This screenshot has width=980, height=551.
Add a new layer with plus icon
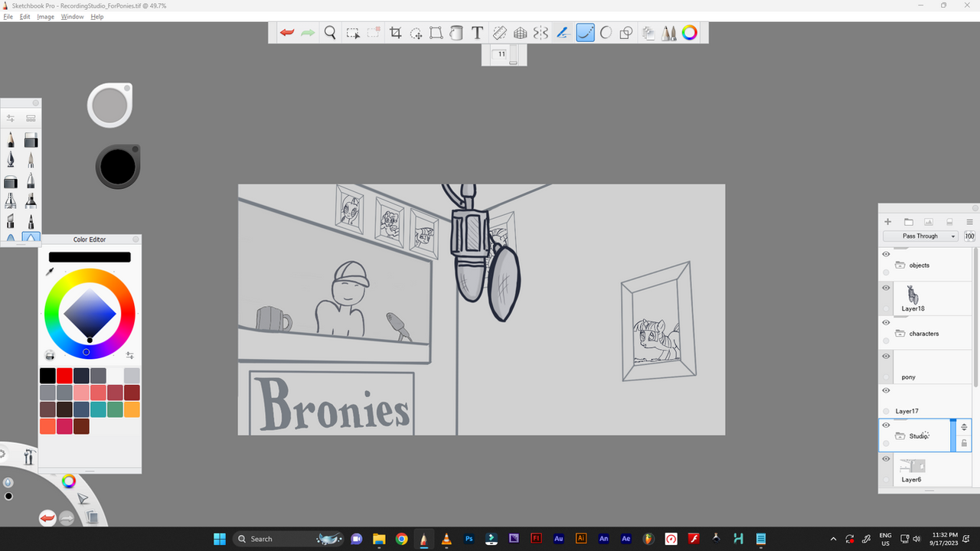click(x=888, y=222)
